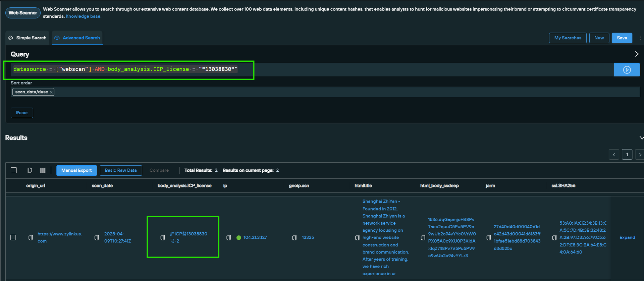This screenshot has width=644, height=281.
Task: Open the https://www.zylinkus.com link
Action: 60,237
